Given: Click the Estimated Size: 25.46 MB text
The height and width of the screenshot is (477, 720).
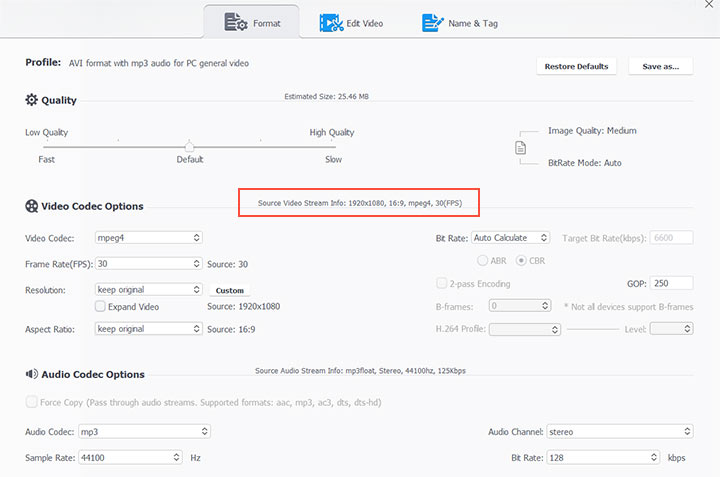Looking at the screenshot, I should (326, 96).
